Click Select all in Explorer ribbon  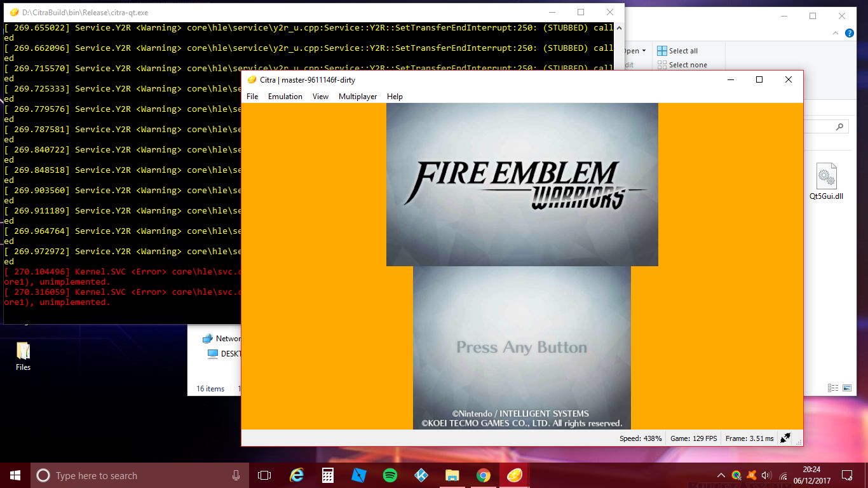point(677,51)
